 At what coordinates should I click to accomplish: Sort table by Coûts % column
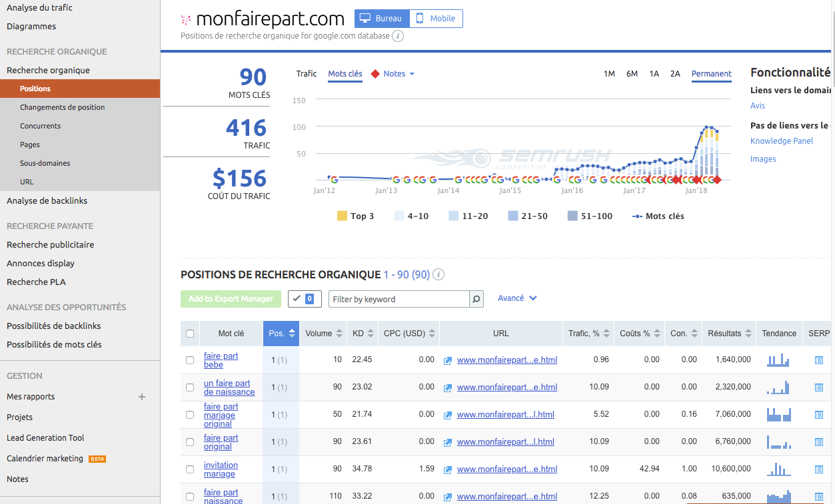(x=639, y=334)
